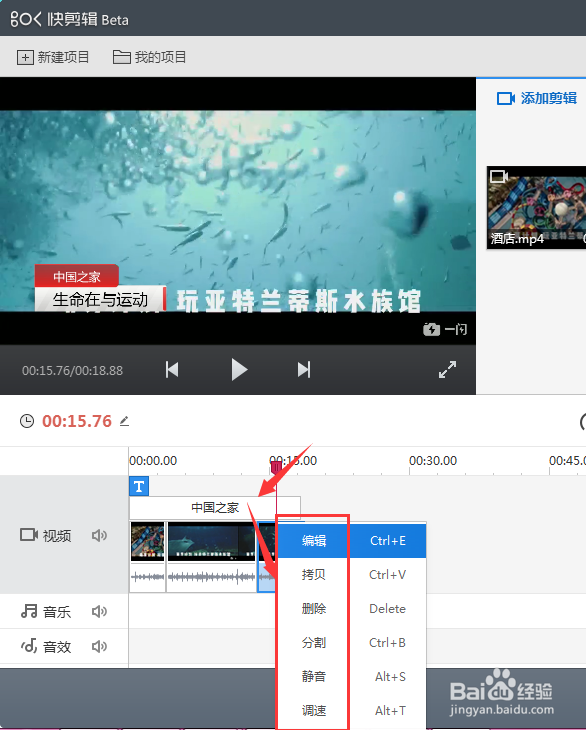Click the clock icon beside timecode
The image size is (586, 730).
(27, 421)
